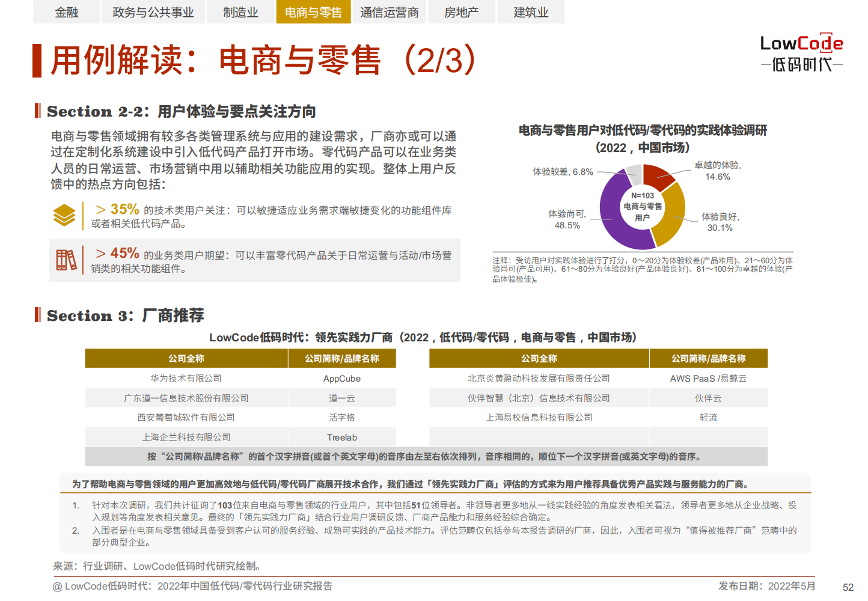Click the 35% figure text

[125, 209]
